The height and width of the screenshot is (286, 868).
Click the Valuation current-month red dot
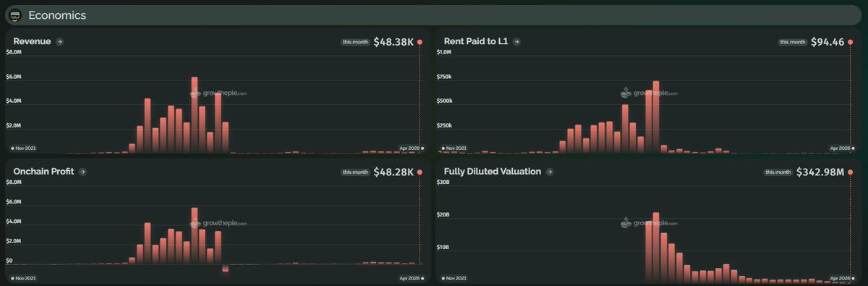click(850, 172)
